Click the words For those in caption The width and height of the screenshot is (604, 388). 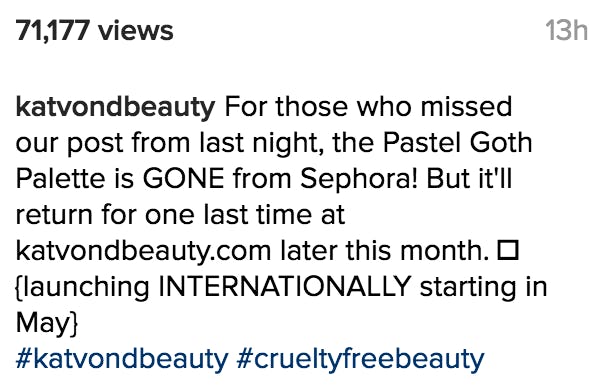(x=285, y=107)
